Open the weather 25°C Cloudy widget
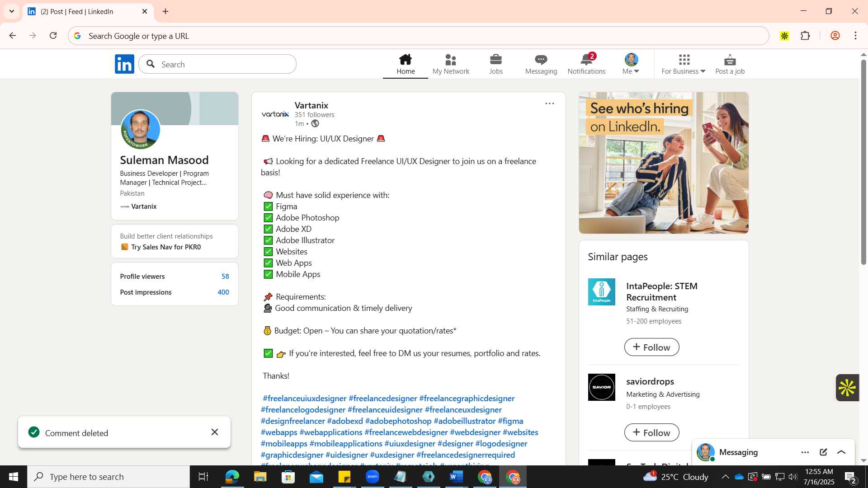This screenshot has width=868, height=488. (675, 477)
